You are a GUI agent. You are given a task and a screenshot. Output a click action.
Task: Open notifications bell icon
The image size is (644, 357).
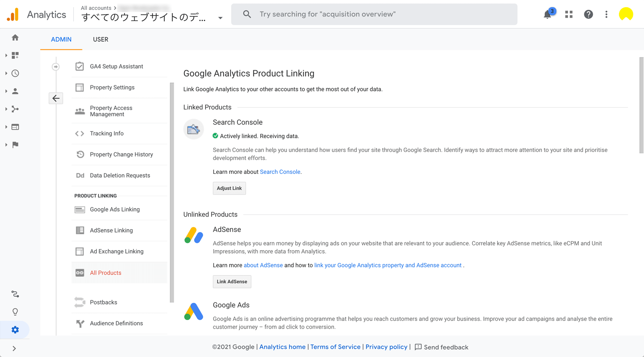547,14
